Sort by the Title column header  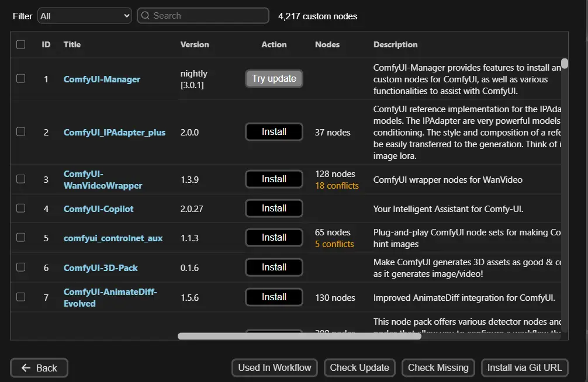click(72, 44)
